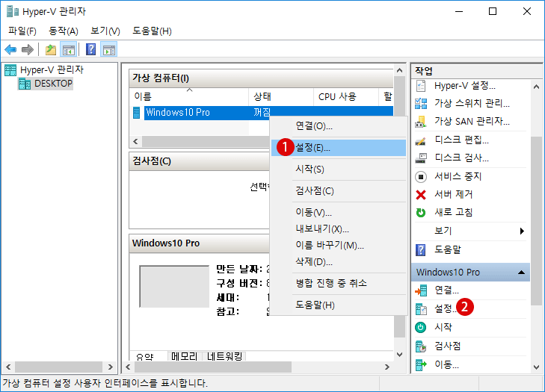The height and width of the screenshot is (392, 545).
Task: Click the 디스크 검사 icon
Action: pyautogui.click(x=421, y=158)
